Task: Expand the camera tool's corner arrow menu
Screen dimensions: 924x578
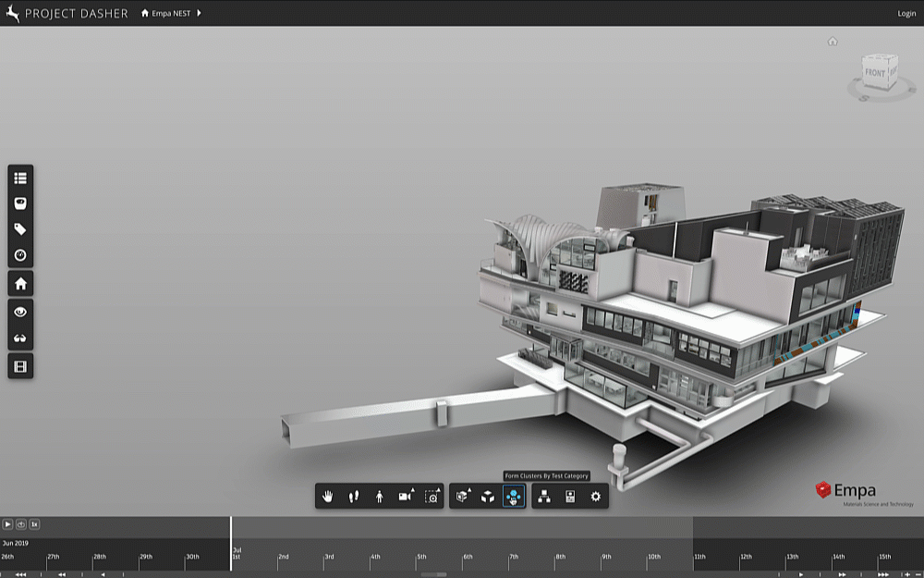Action: (x=412, y=489)
